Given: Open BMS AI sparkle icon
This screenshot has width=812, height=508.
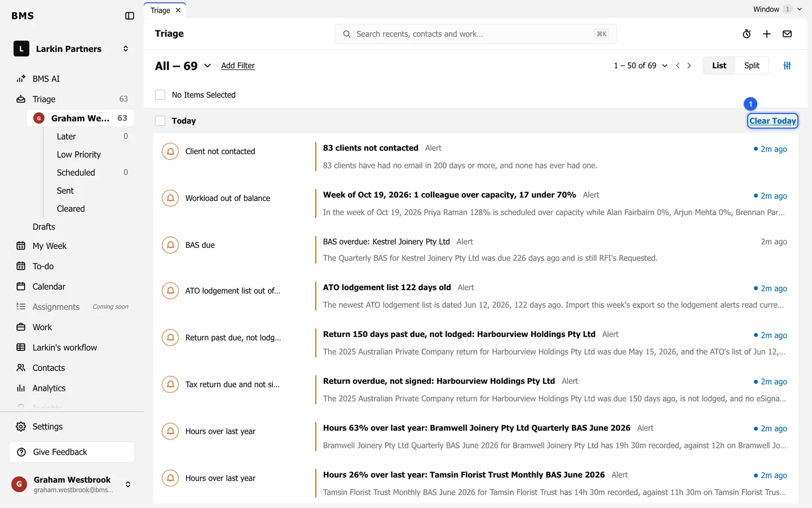Looking at the screenshot, I should (x=21, y=79).
